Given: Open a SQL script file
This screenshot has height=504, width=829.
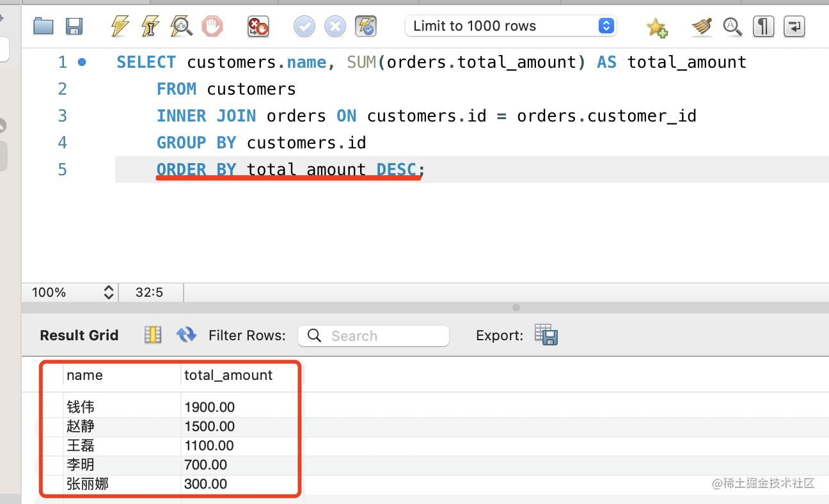Looking at the screenshot, I should tap(43, 26).
